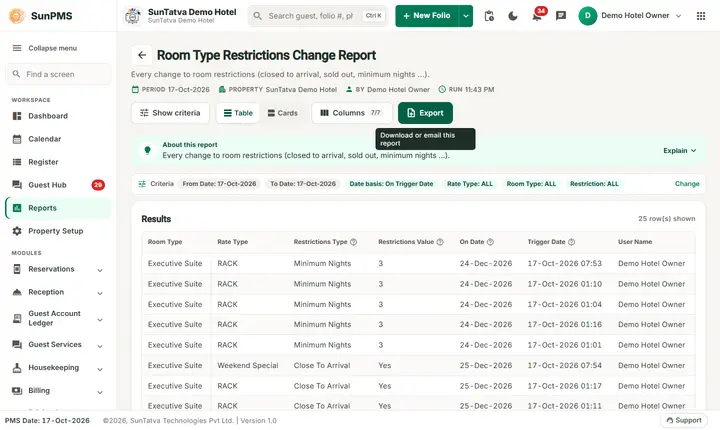Open the Columns 7/7 selector
Image resolution: width=720 pixels, height=430 pixels.
coord(351,113)
